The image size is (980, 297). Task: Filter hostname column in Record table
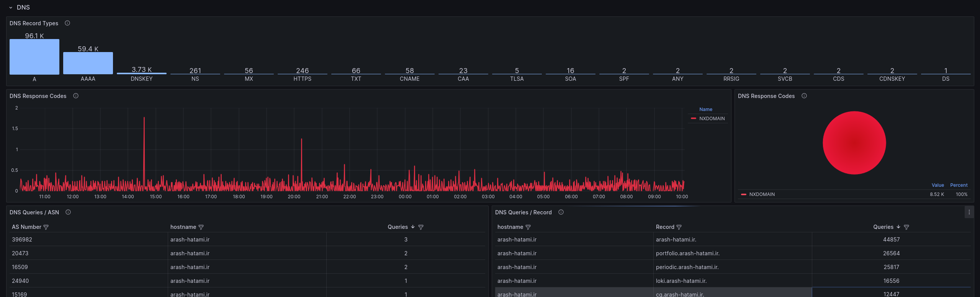pyautogui.click(x=528, y=227)
